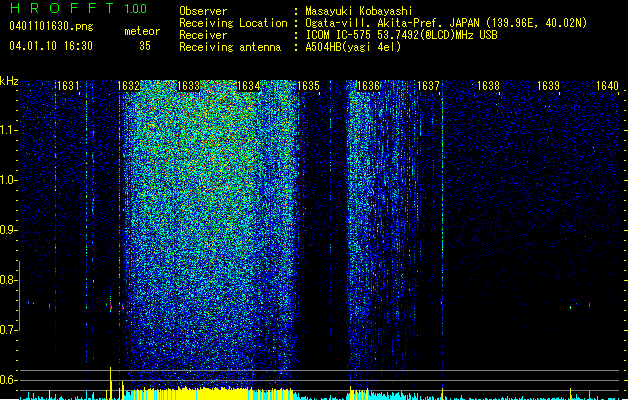This screenshot has height=400, width=629.
Task: Click the 0.6 kHz frequency tick label
Action: click(8, 380)
